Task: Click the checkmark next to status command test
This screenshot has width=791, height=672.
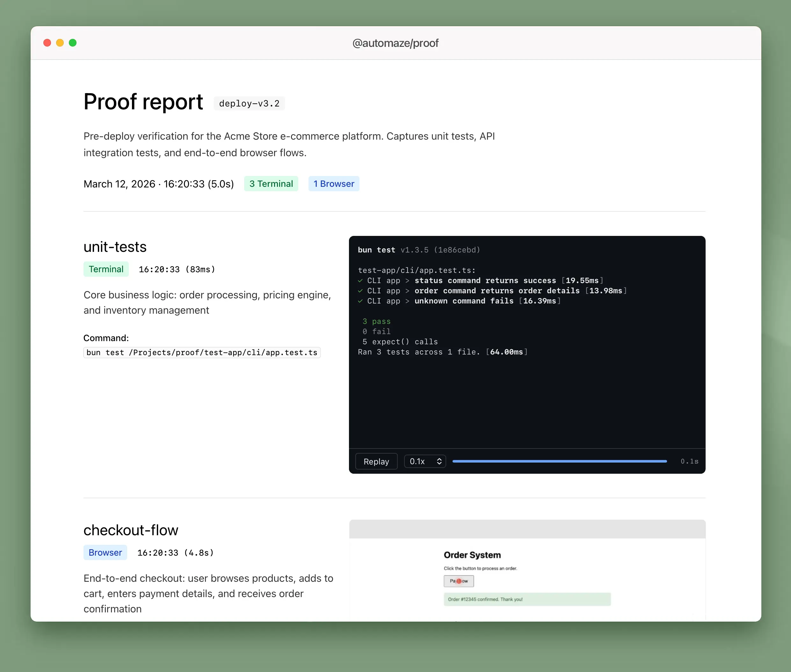Action: [x=360, y=281]
